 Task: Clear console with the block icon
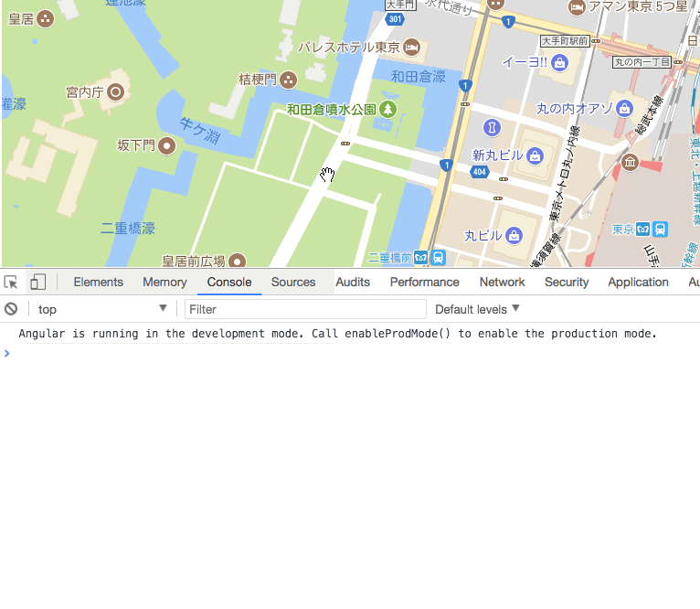[x=11, y=309]
